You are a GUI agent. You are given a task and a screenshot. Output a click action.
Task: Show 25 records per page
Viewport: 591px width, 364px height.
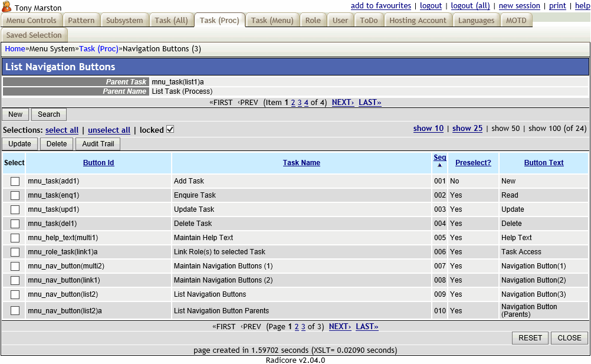(x=467, y=127)
